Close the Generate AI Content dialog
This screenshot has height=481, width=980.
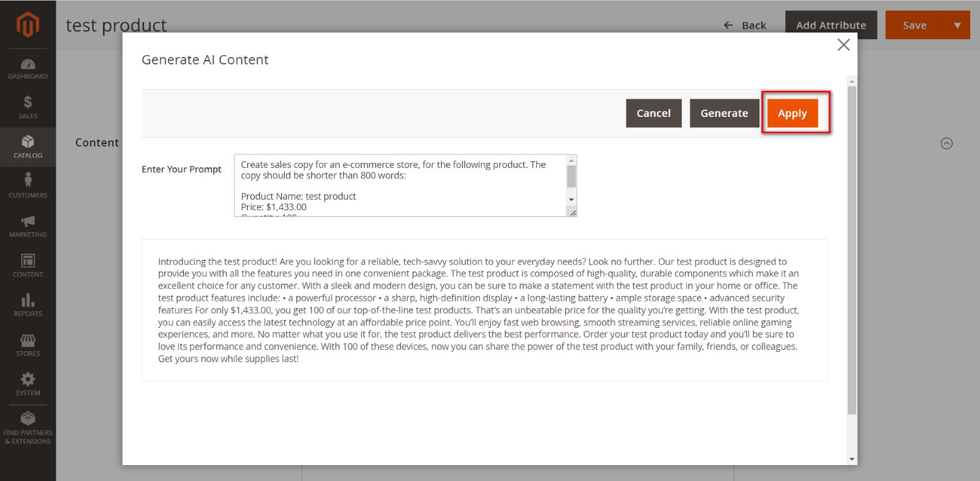(x=843, y=45)
